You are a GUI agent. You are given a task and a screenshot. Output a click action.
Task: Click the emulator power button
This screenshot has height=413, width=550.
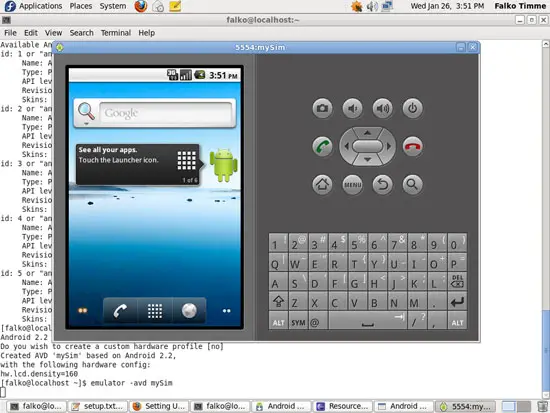[x=412, y=108]
